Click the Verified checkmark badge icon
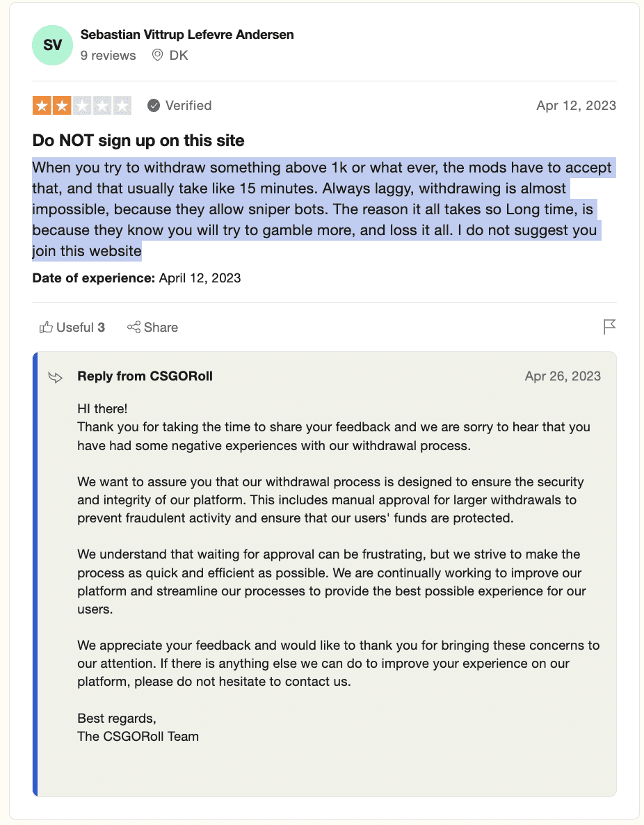The width and height of the screenshot is (644, 825). point(153,106)
